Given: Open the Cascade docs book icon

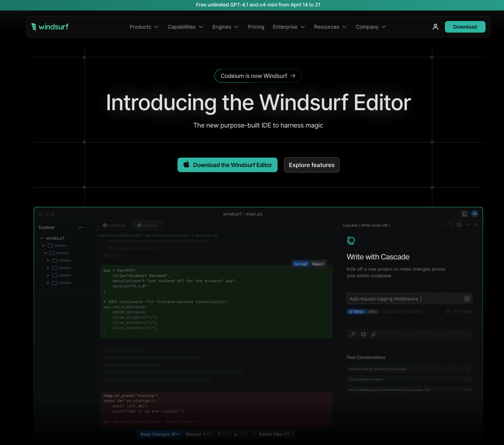Looking at the screenshot, I should pos(459,225).
